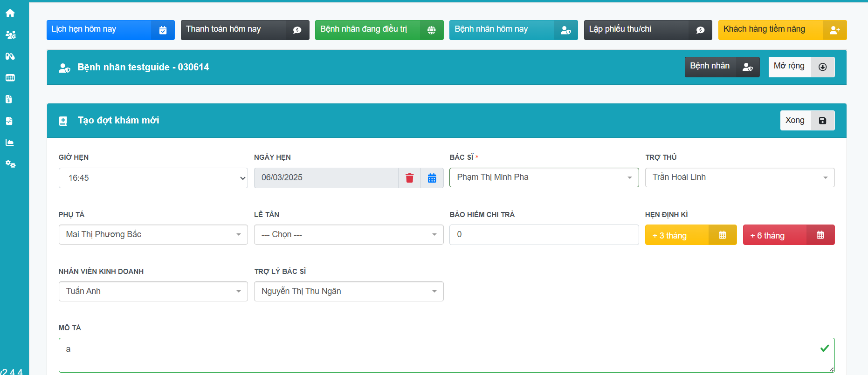Open the Lễ tân receptionist dropdown
868x375 pixels.
(x=348, y=235)
